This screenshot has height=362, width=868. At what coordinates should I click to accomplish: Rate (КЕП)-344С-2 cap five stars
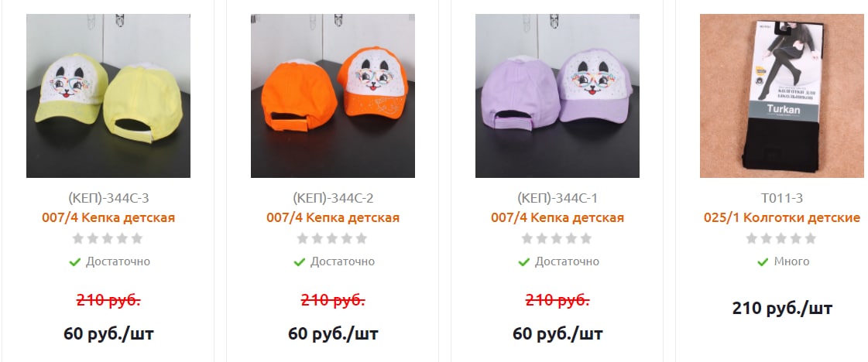pos(362,239)
